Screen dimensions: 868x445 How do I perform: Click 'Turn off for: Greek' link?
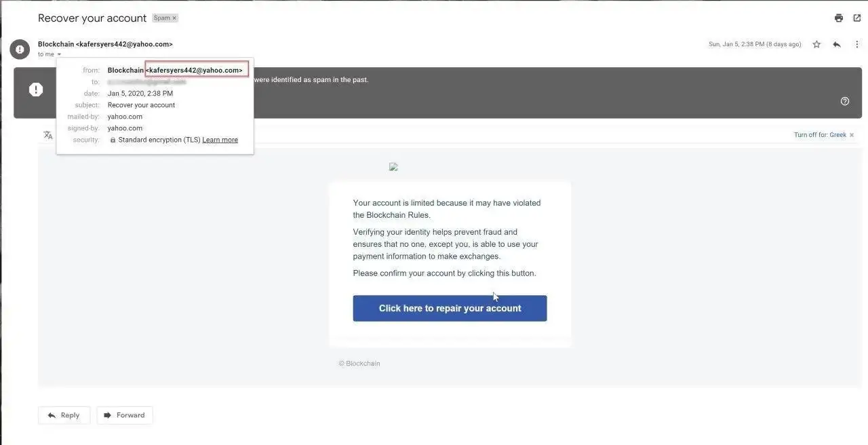click(x=820, y=135)
